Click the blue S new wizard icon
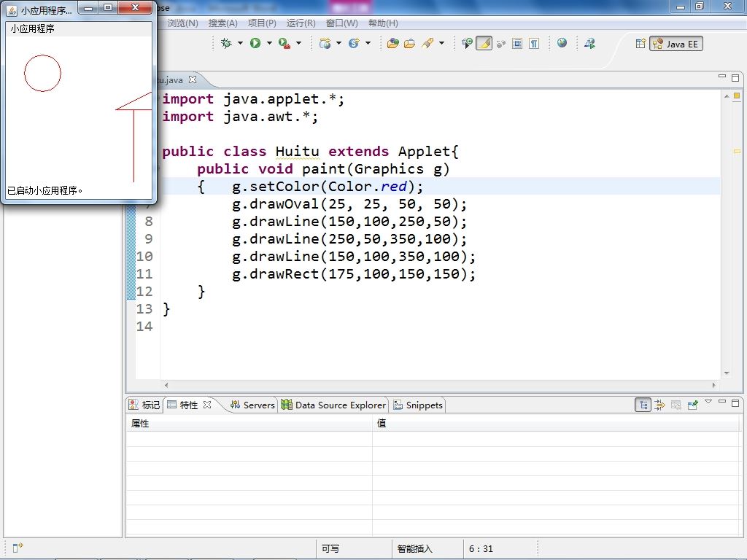Viewport: 747px width, 560px height. 354,43
